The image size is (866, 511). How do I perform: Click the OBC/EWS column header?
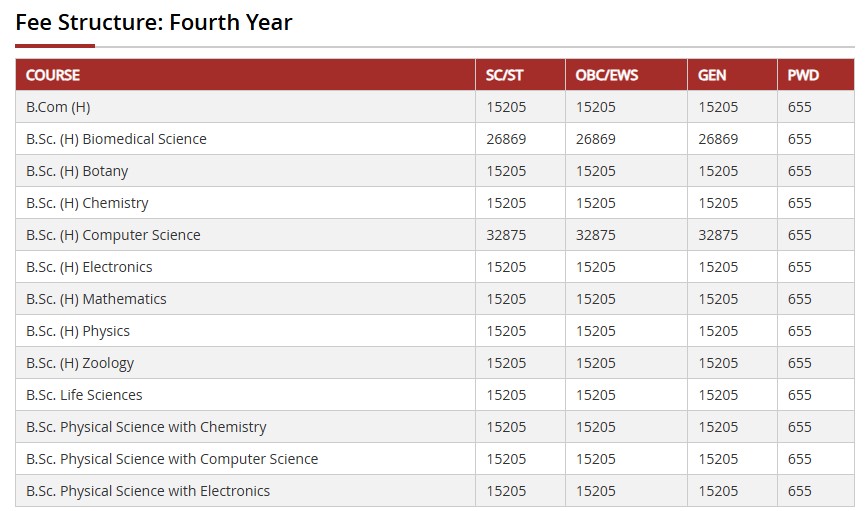626,75
